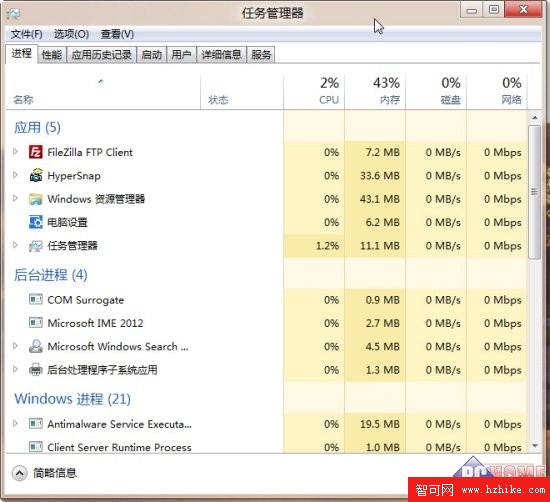Viewport: 550px width, 502px height.
Task: Click the vertical scrollbar thumb
Action: coord(535,192)
